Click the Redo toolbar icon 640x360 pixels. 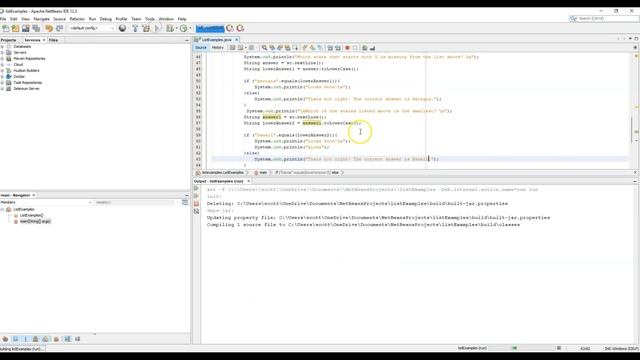tap(60, 28)
